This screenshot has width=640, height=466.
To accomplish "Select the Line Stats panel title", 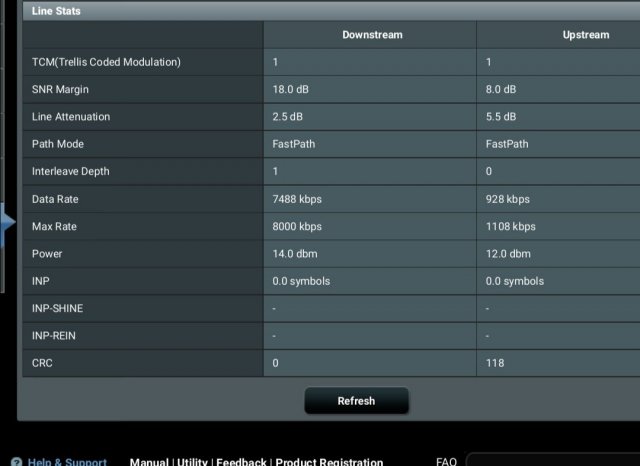I will point(56,11).
